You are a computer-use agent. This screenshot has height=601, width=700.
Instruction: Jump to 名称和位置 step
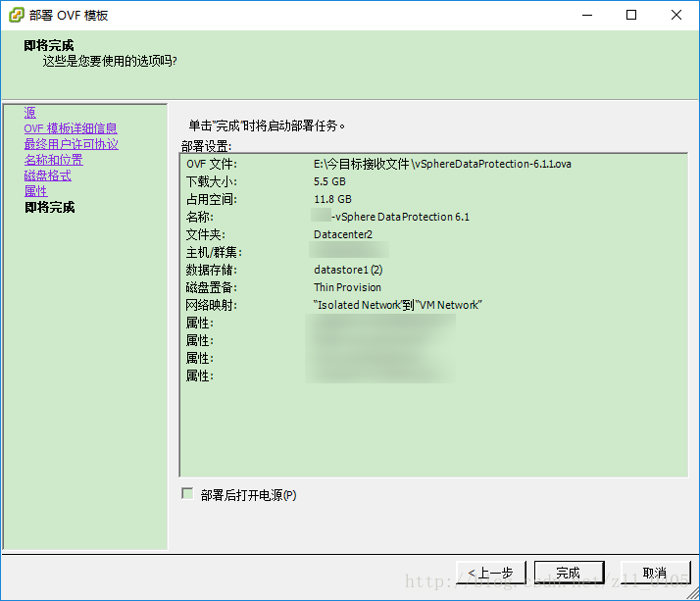[x=54, y=160]
